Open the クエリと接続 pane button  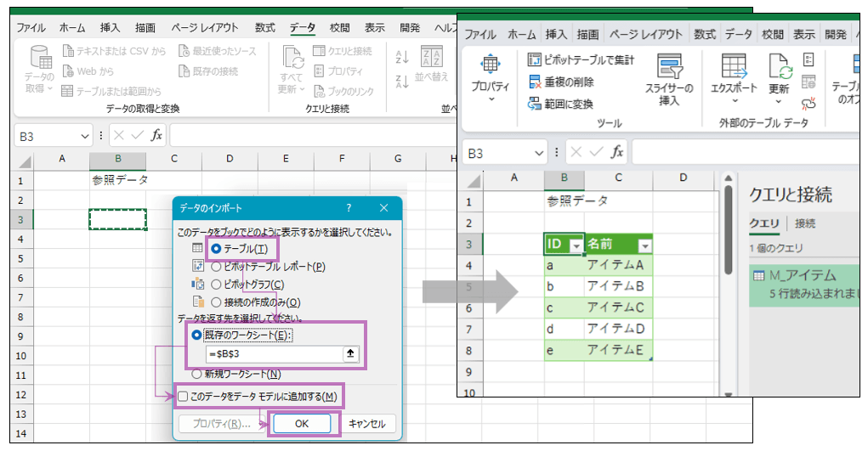click(343, 51)
